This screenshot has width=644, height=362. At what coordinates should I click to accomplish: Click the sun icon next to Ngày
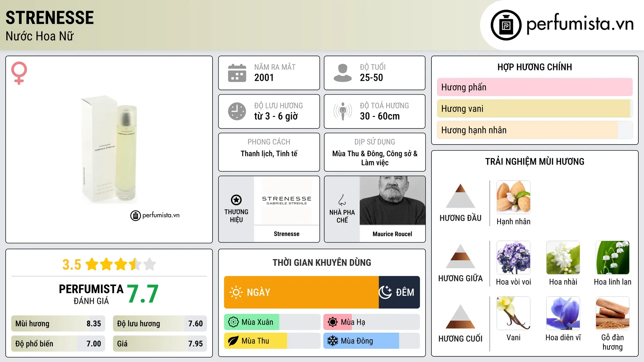(236, 292)
